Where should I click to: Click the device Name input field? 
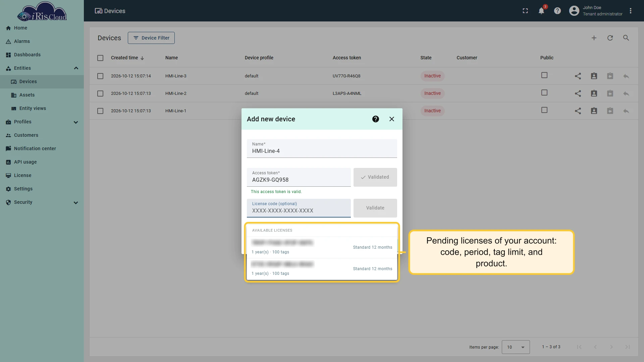pyautogui.click(x=322, y=148)
